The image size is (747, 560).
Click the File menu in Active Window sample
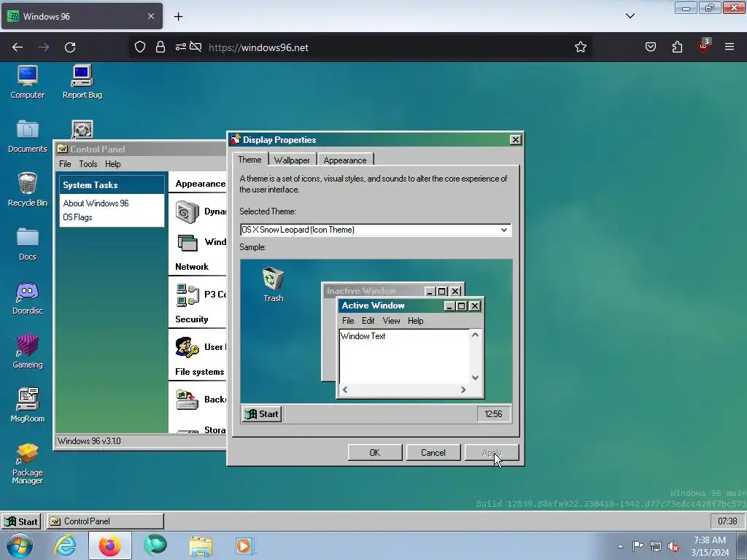coord(348,321)
